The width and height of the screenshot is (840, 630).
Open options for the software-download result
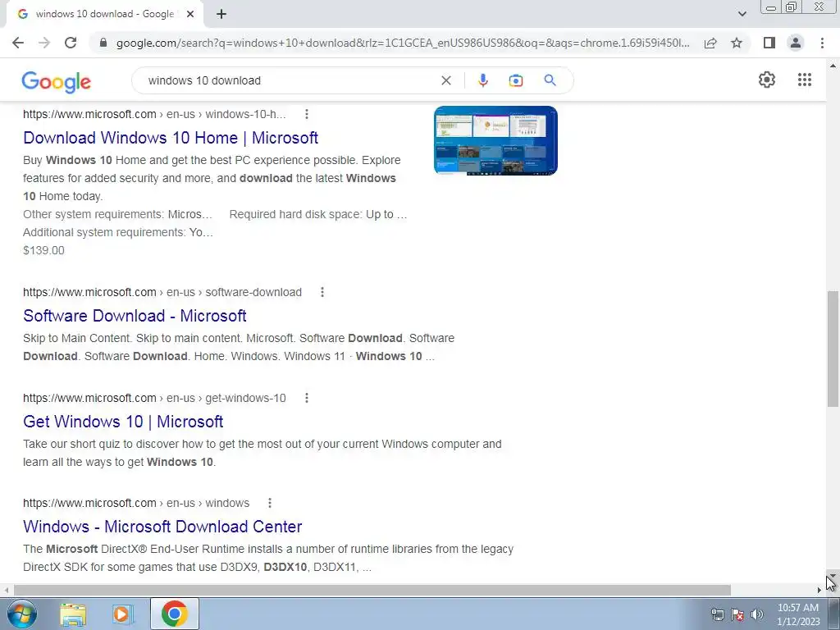tap(322, 292)
